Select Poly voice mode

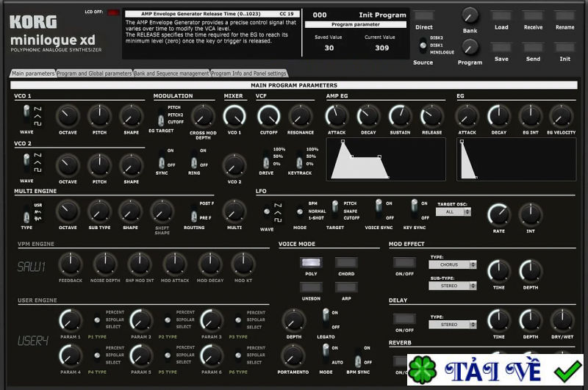311,262
